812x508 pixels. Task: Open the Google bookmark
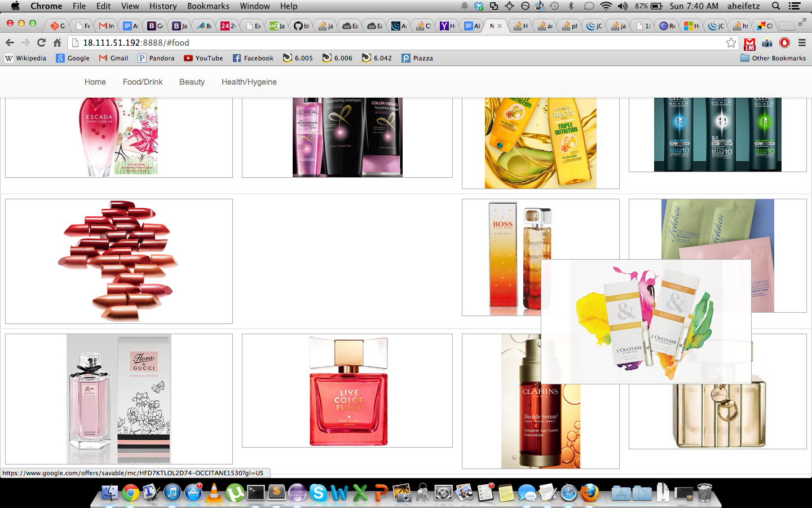pyautogui.click(x=73, y=58)
